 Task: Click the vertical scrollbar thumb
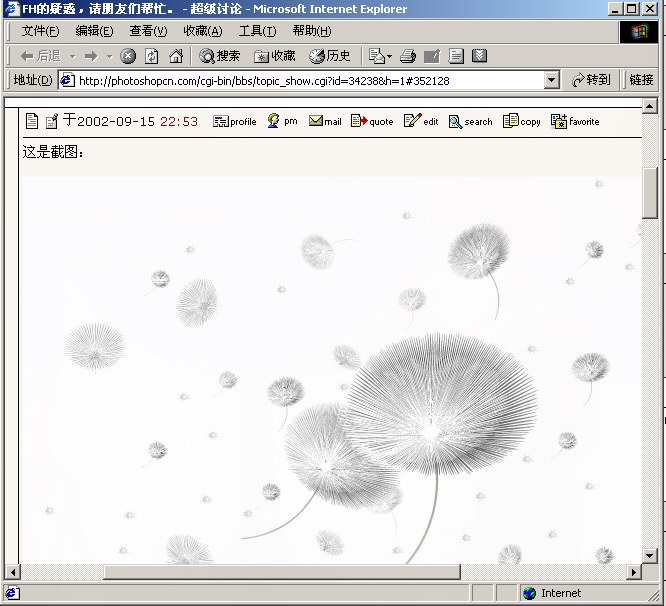click(x=649, y=193)
